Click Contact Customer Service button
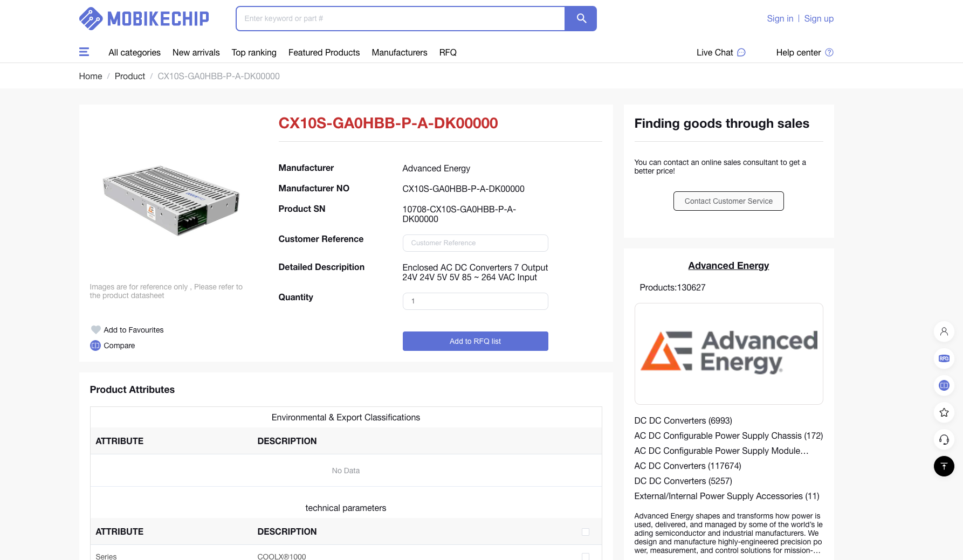963x560 pixels. coord(728,201)
